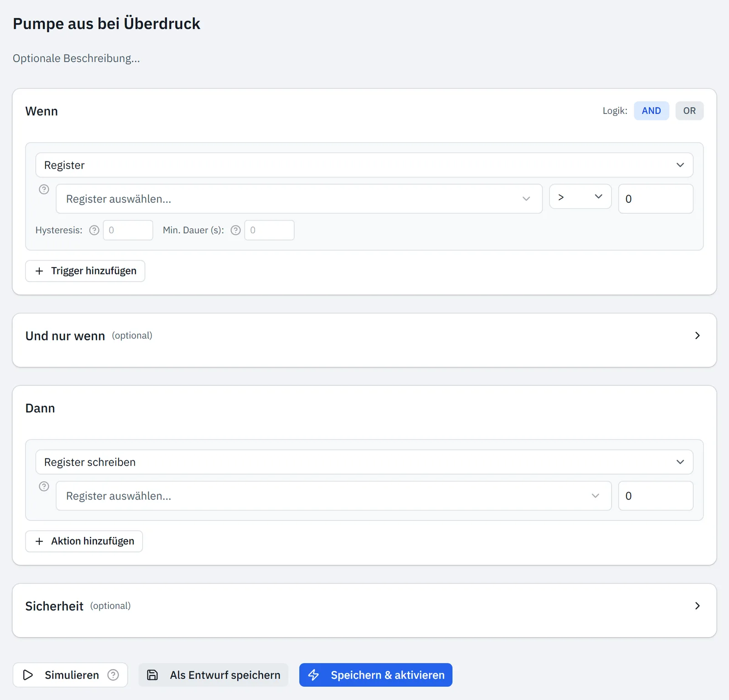Screen dimensions: 729x700
Task: Focus the Hysteresis input field
Action: click(128, 230)
